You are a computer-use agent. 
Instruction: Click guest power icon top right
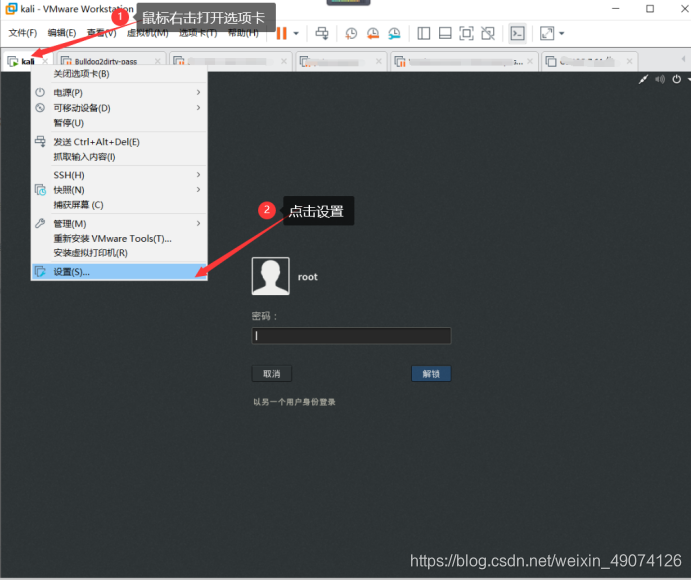(x=677, y=79)
